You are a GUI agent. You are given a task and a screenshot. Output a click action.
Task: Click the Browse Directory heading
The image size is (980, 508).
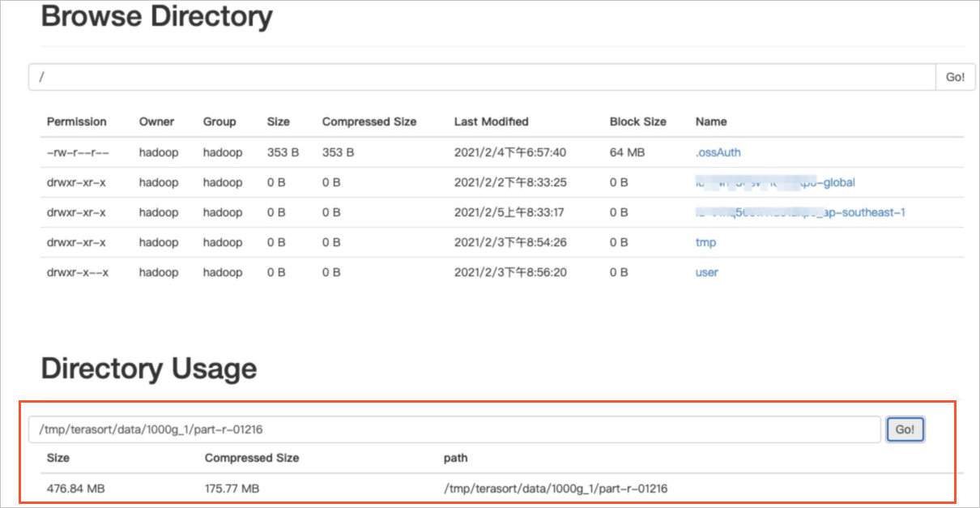pos(156,16)
